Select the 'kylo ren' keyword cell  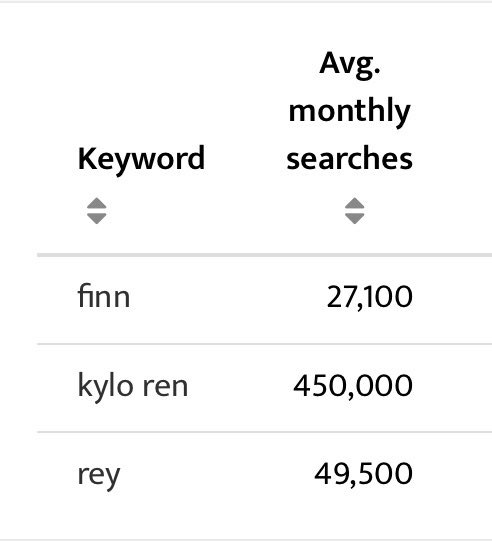point(133,386)
